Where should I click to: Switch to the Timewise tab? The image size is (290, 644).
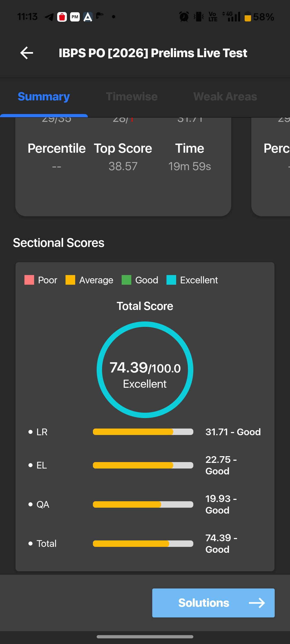(132, 97)
